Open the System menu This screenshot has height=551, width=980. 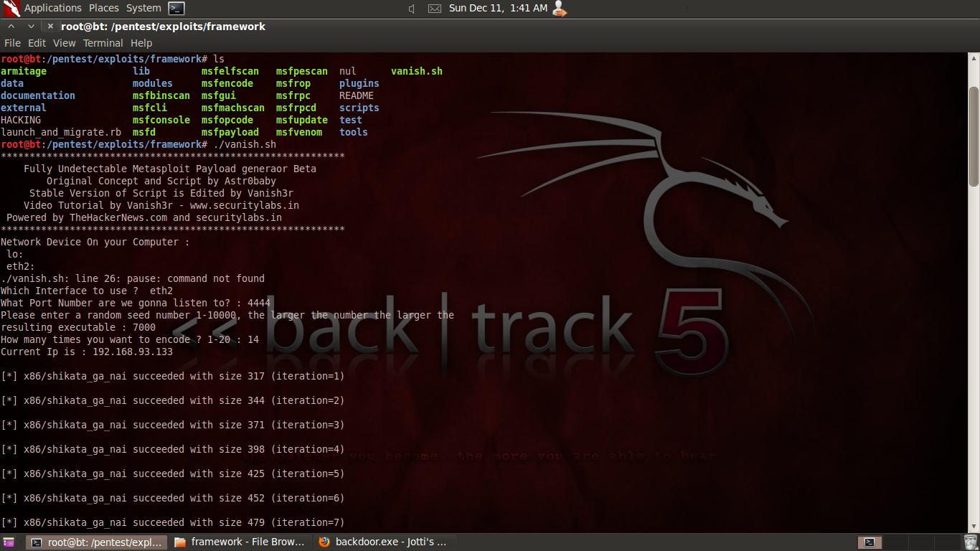tap(143, 9)
